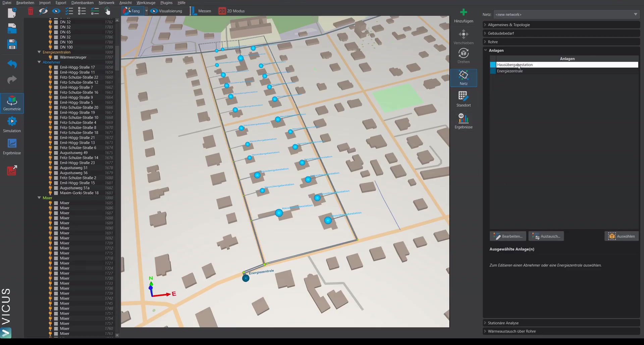
Task: Toggle visibility bulb for Emil-Högg-Straße 17
Action: (50, 67)
